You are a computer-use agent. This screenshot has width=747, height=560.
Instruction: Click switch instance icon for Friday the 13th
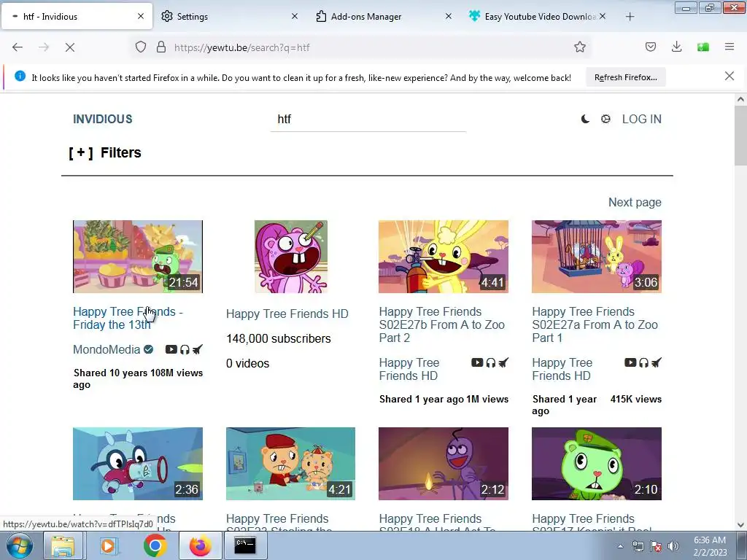pyautogui.click(x=197, y=349)
